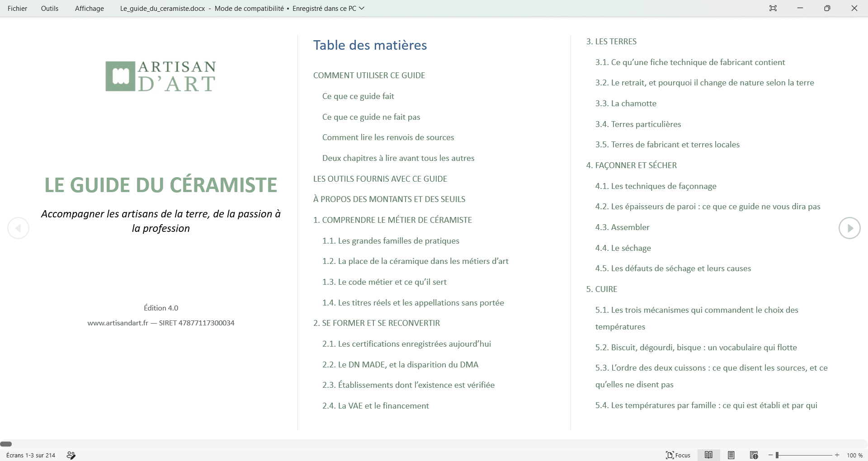Open the Fichier menu
This screenshot has width=868, height=461.
click(x=17, y=8)
